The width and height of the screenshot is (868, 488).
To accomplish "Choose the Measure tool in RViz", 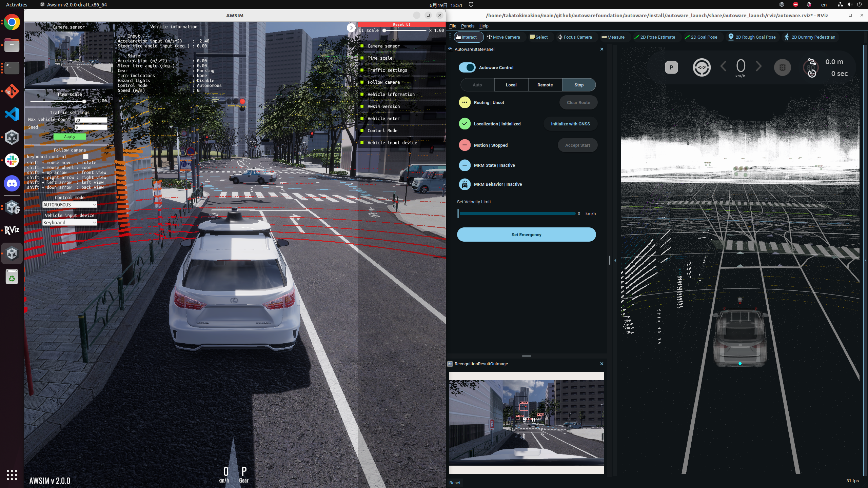I will coord(613,37).
